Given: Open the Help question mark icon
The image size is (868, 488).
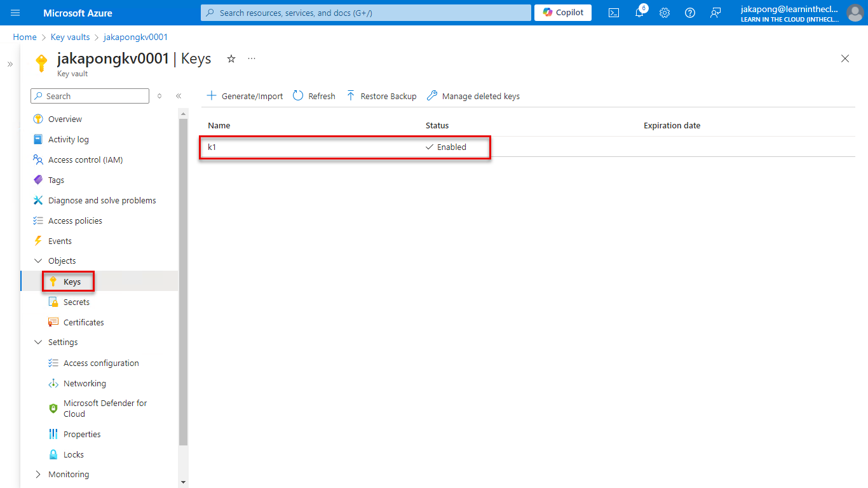Looking at the screenshot, I should click(690, 13).
